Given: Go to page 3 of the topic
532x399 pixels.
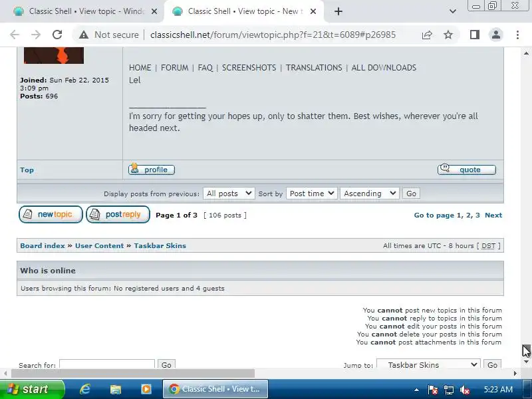Looking at the screenshot, I should 477,215.
